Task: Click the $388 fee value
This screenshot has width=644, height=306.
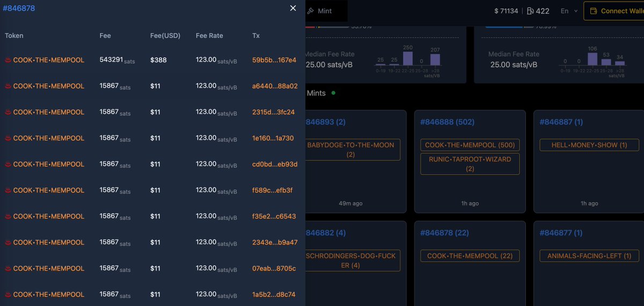Action: coord(158,60)
